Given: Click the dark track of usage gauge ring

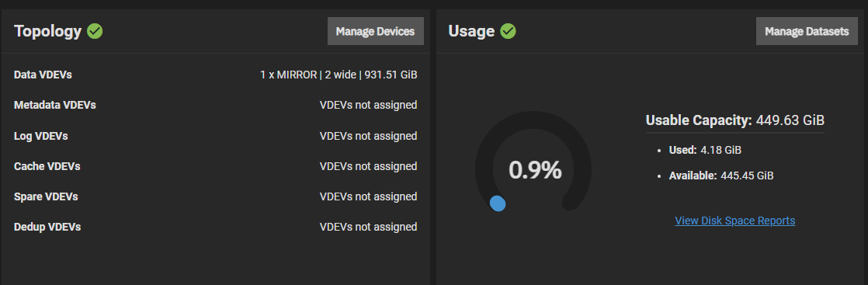Looking at the screenshot, I should click(533, 120).
